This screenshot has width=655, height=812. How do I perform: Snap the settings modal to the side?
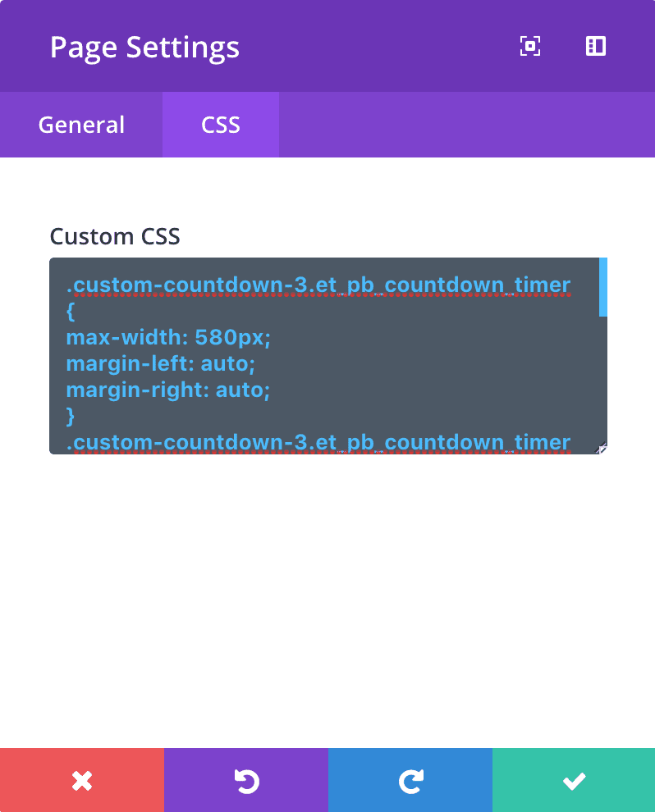[596, 47]
